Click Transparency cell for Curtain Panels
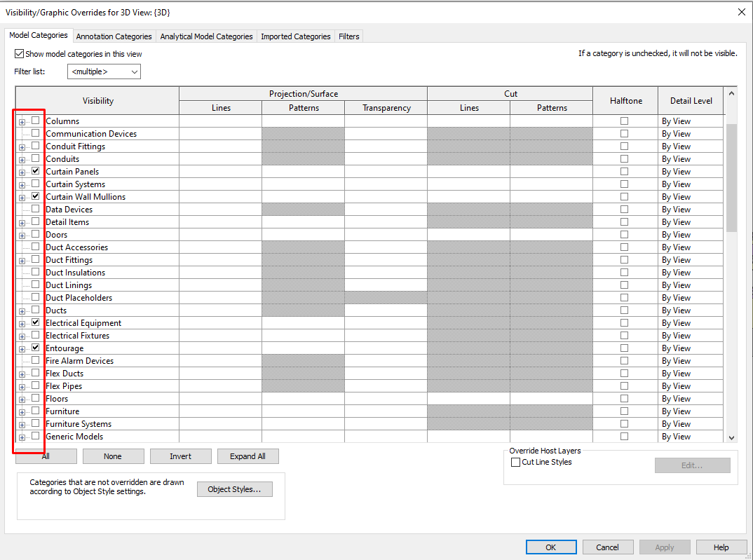 coord(386,171)
